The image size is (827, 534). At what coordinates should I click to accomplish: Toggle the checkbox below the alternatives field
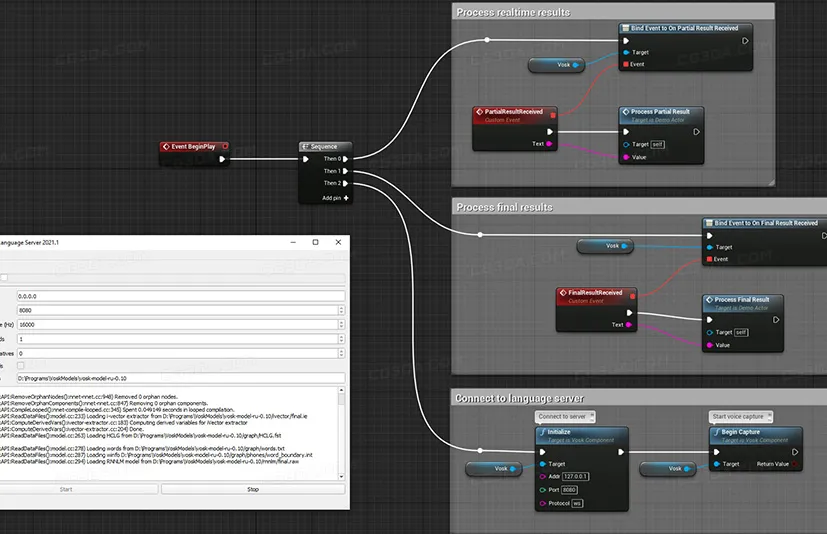point(21,365)
